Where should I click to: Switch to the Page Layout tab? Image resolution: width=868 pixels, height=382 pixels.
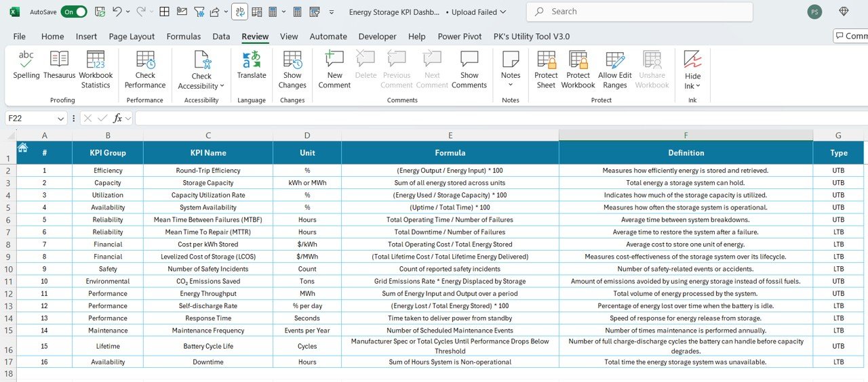click(132, 37)
